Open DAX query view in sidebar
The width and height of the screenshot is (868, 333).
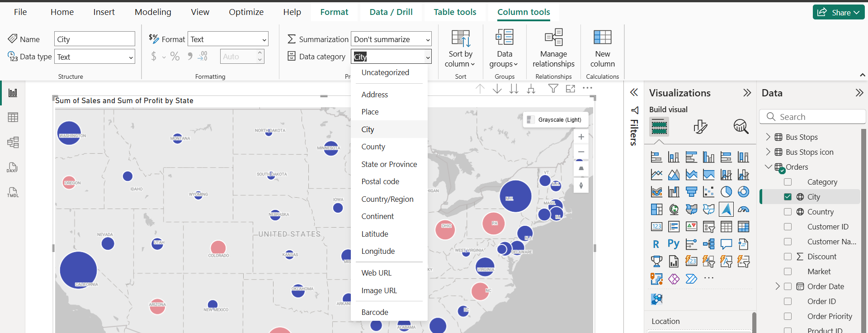pyautogui.click(x=13, y=167)
